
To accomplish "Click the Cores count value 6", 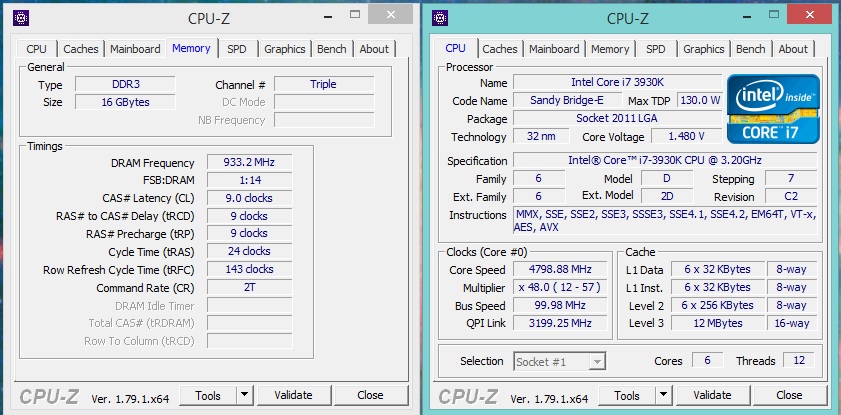I will click(707, 360).
